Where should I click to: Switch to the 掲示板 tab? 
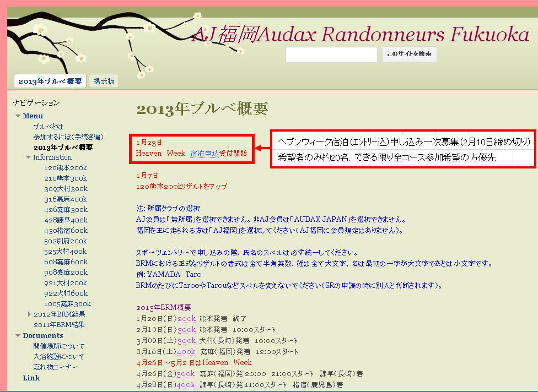tap(104, 81)
